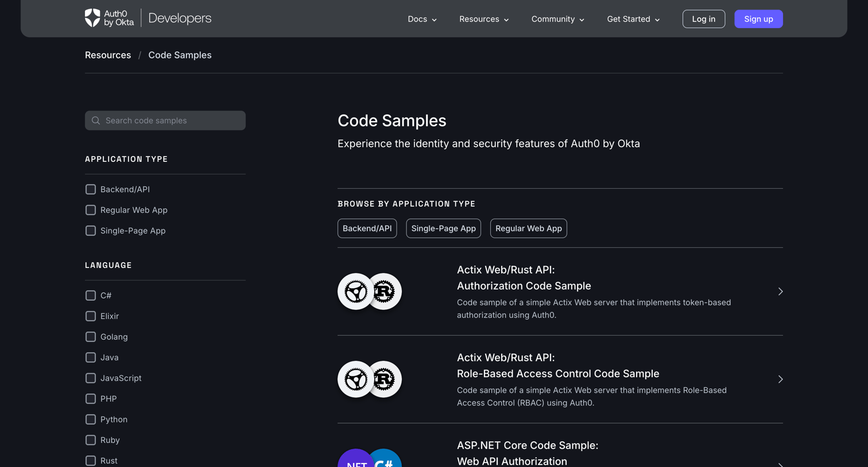Screen dimensions: 868x467
Task: Click the C# icon of ASP.NET Core sample
Action: (x=387, y=458)
